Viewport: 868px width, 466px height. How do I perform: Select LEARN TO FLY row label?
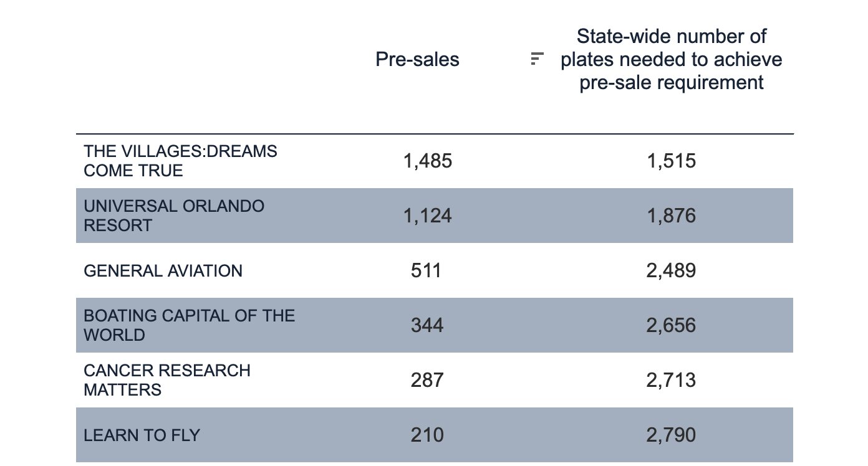coord(142,435)
